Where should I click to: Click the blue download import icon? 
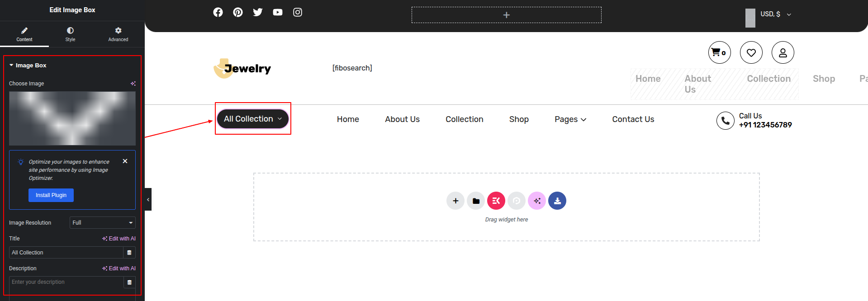[557, 201]
